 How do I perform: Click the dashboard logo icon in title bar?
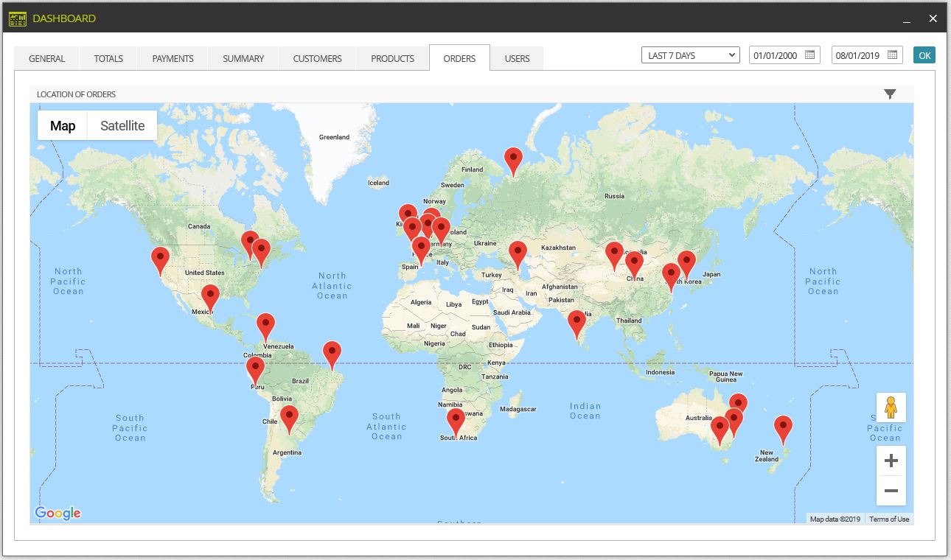pyautogui.click(x=18, y=18)
